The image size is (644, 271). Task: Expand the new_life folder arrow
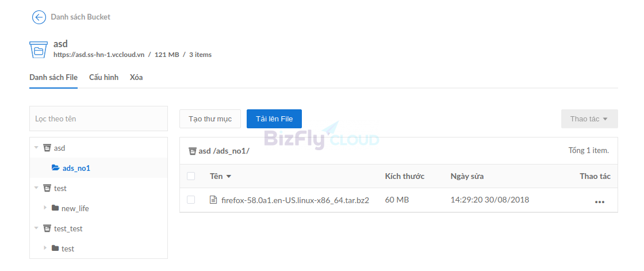click(x=45, y=208)
